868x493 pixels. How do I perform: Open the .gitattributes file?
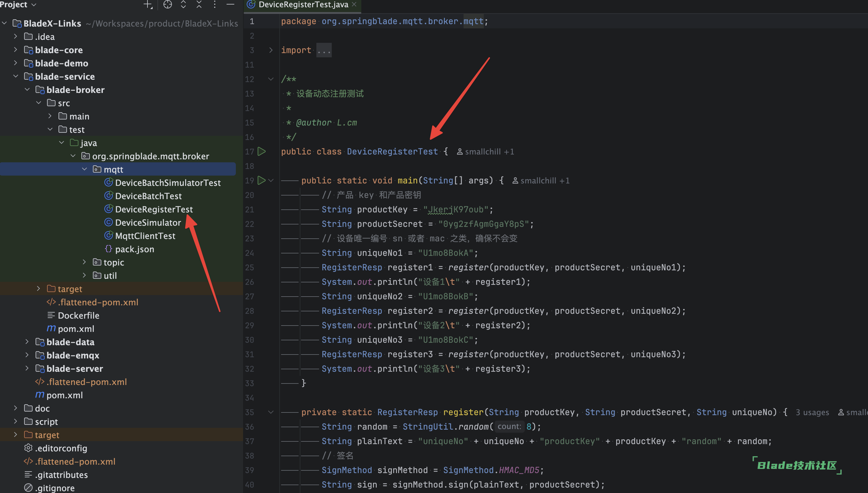(x=61, y=475)
